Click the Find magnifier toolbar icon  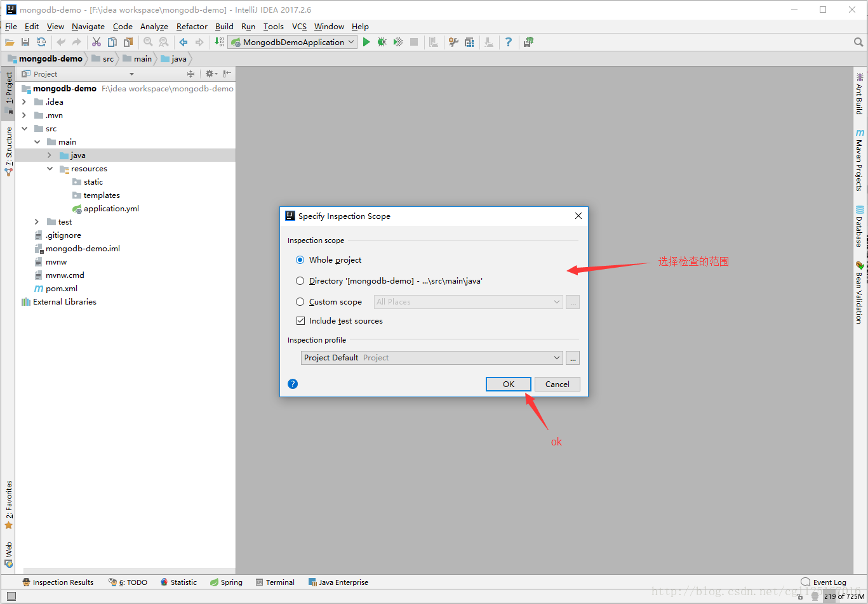click(x=148, y=43)
